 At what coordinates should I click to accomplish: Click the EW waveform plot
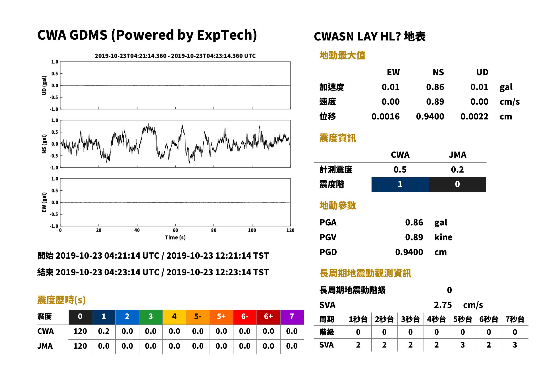(175, 202)
